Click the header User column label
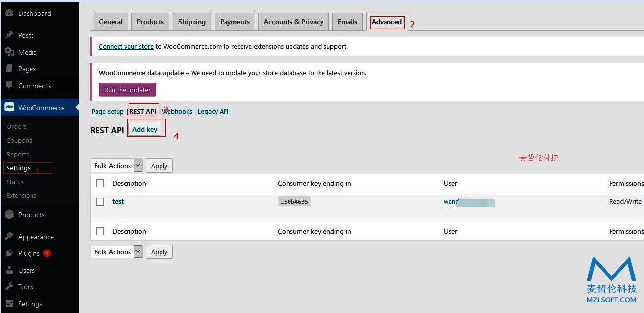Viewport: 644px width, 313px height. click(x=451, y=183)
